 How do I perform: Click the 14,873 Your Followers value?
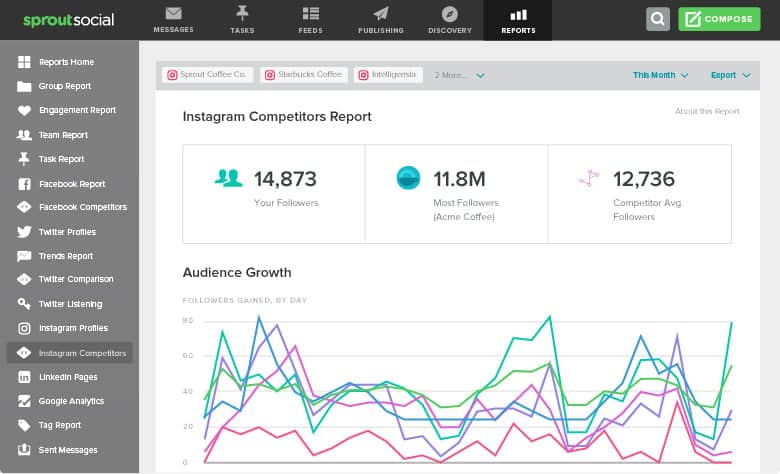(285, 179)
